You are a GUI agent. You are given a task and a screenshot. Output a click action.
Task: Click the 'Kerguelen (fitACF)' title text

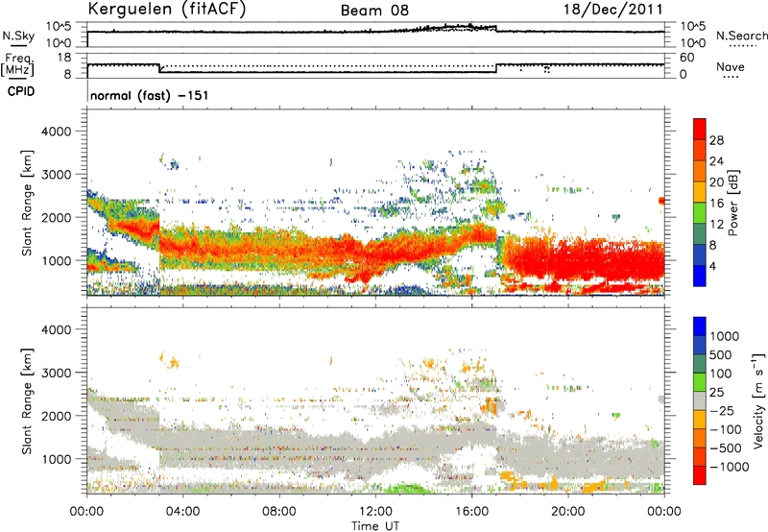tap(166, 10)
